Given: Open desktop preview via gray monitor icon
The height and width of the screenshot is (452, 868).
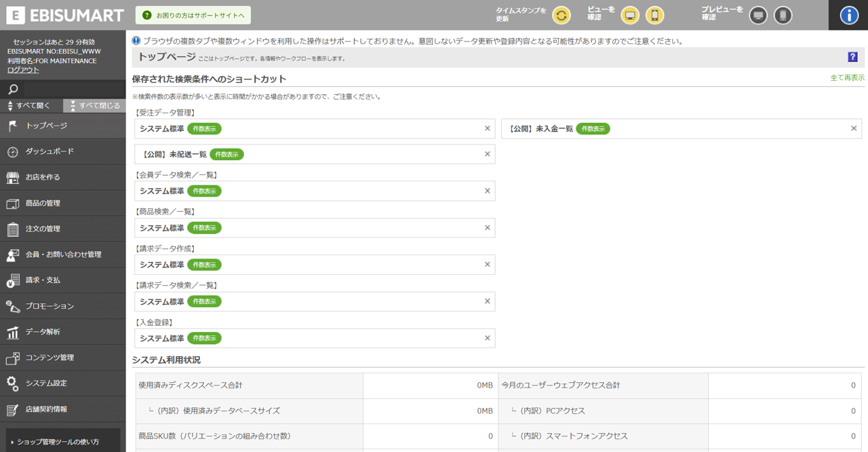Looking at the screenshot, I should point(758,14).
